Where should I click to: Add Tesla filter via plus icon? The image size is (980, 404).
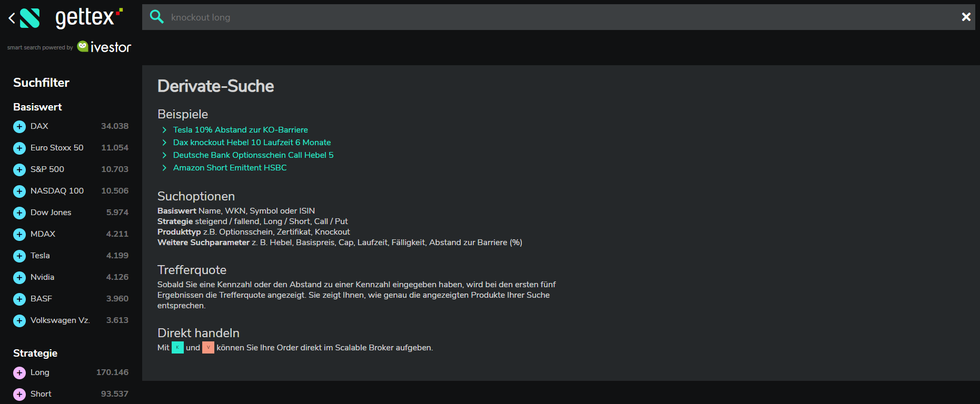(19, 256)
